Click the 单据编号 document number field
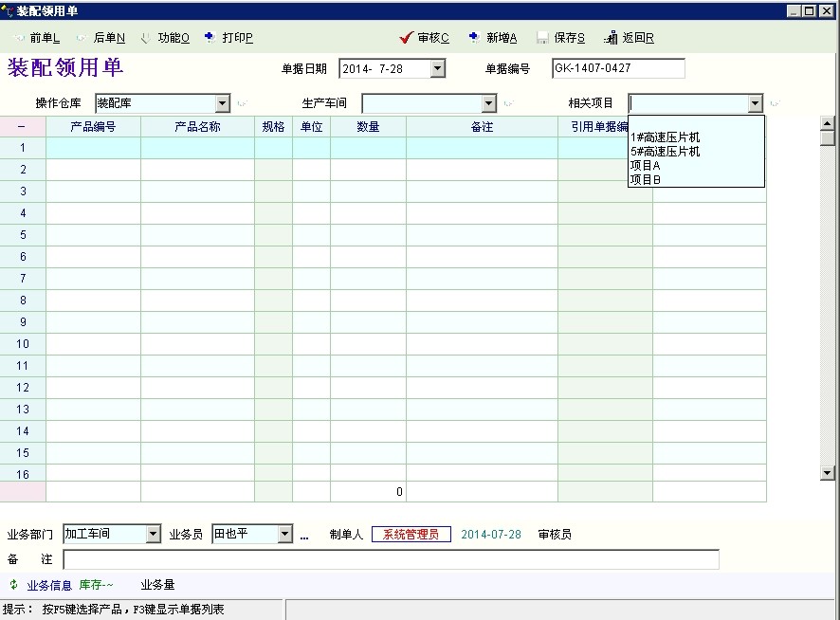The height and width of the screenshot is (620, 840). click(618, 68)
